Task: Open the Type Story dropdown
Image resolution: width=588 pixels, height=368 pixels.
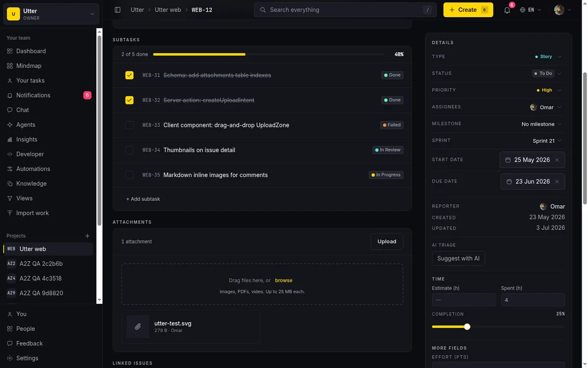Action: (x=548, y=56)
